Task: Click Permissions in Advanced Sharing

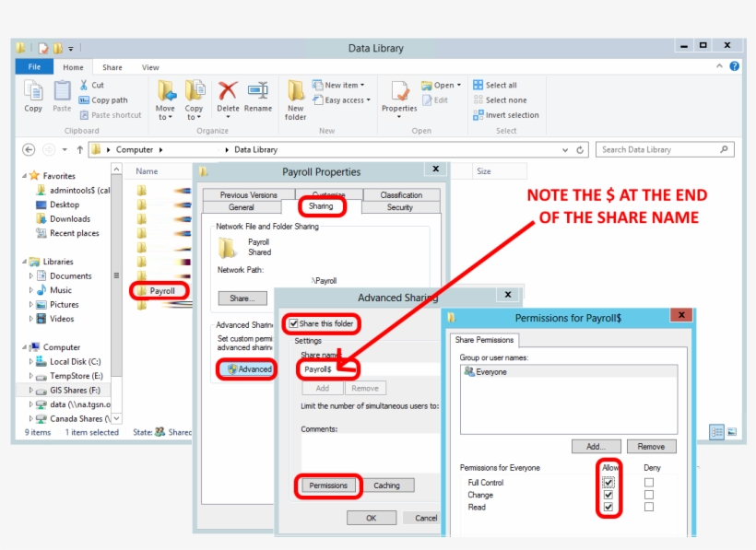Action: coord(327,486)
